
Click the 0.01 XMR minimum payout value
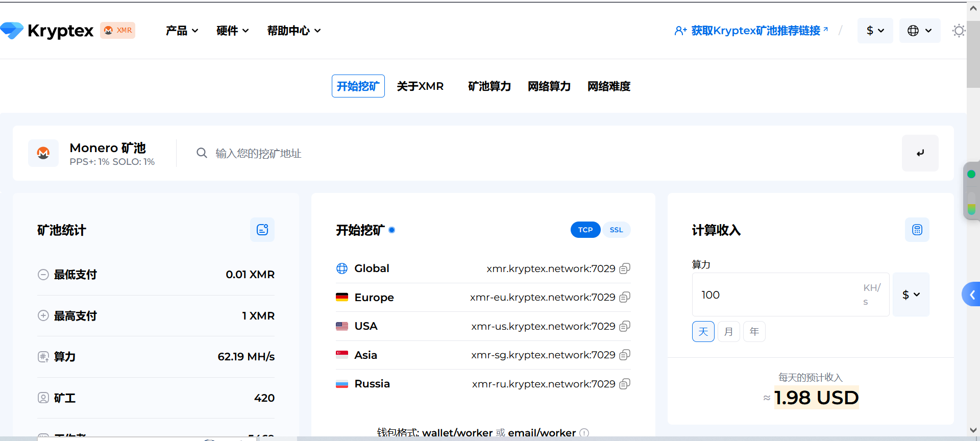click(250, 275)
